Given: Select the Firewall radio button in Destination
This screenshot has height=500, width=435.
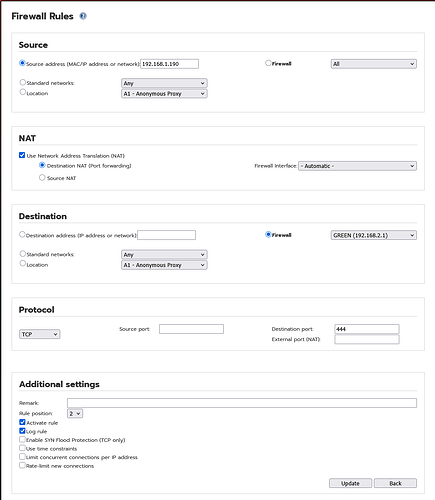Looking at the screenshot, I should [268, 235].
